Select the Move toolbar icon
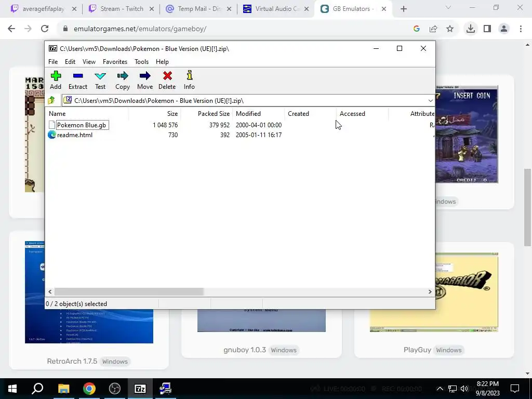This screenshot has width=532, height=399. [145, 76]
